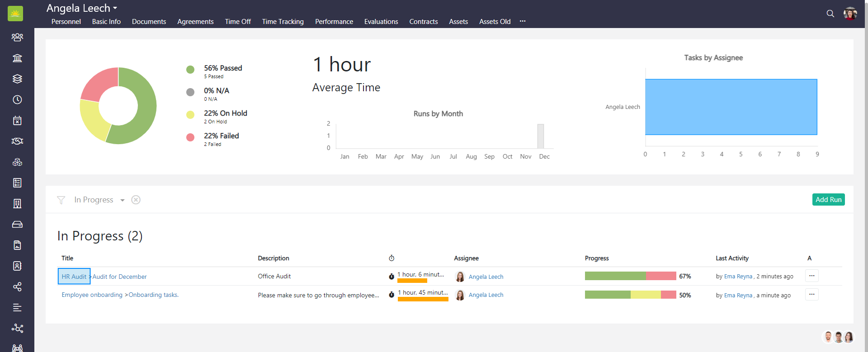This screenshot has width=868, height=352.
Task: Open the people group sidebar icon
Action: pos(17,37)
